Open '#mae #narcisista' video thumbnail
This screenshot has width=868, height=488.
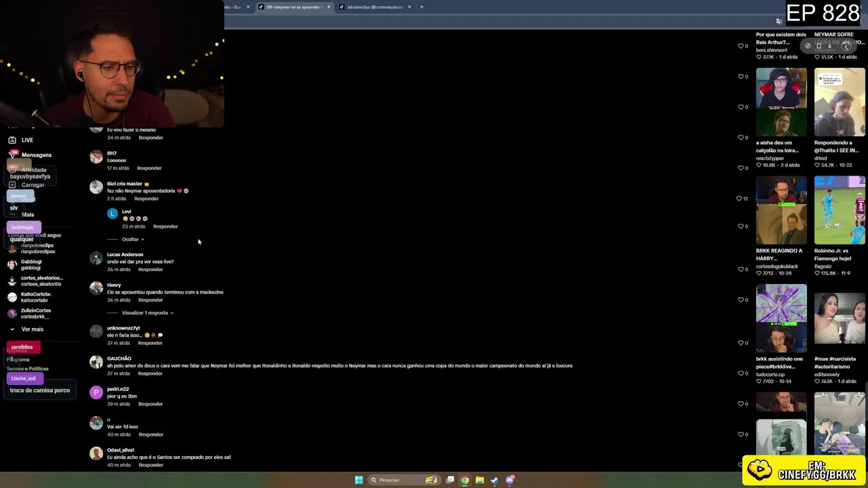pyautogui.click(x=840, y=319)
